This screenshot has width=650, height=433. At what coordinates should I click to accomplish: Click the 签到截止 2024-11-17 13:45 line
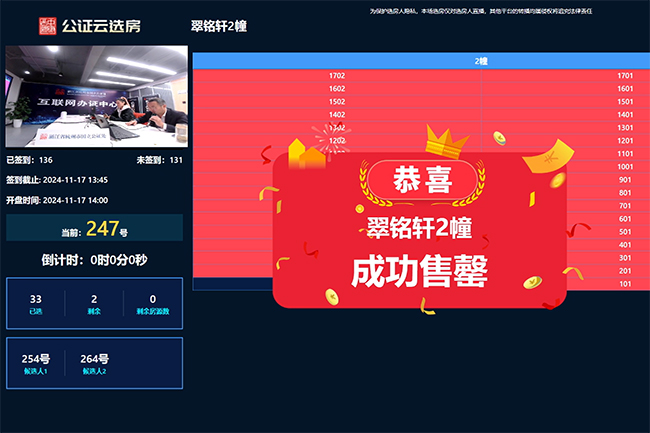pos(57,180)
